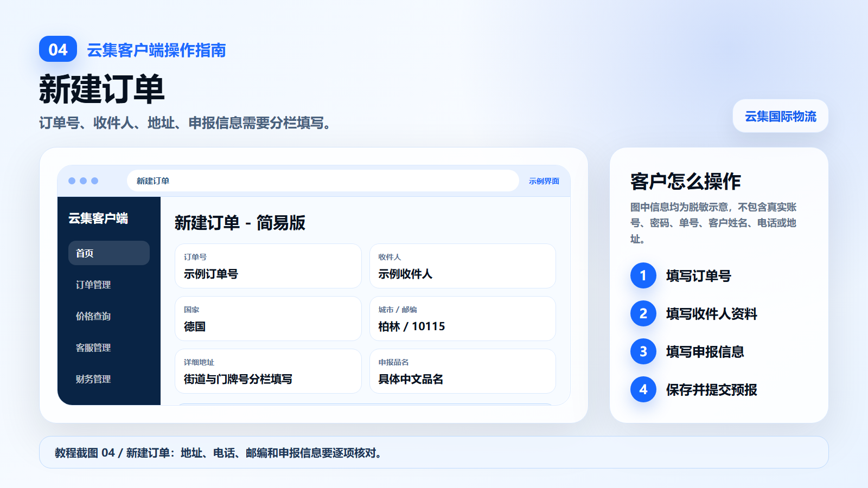Screen dimensions: 868x488
Task: Select 首页 in the sidebar
Action: (109, 253)
